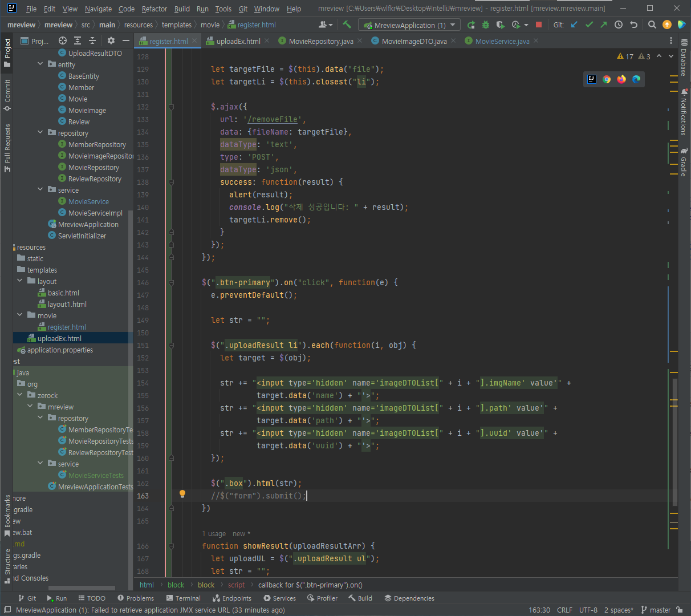Screen dimensions: 691x616
Task: Stop the running application with the red square
Action: click(x=539, y=25)
